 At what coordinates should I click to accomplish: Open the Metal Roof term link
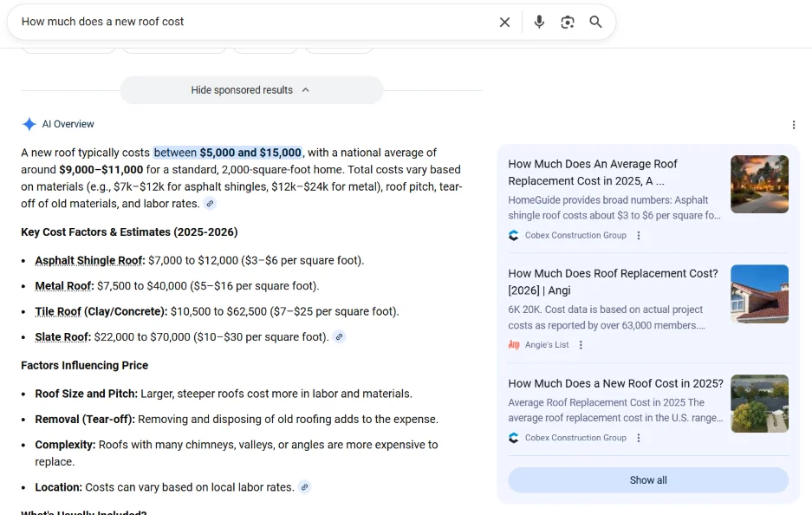63,286
